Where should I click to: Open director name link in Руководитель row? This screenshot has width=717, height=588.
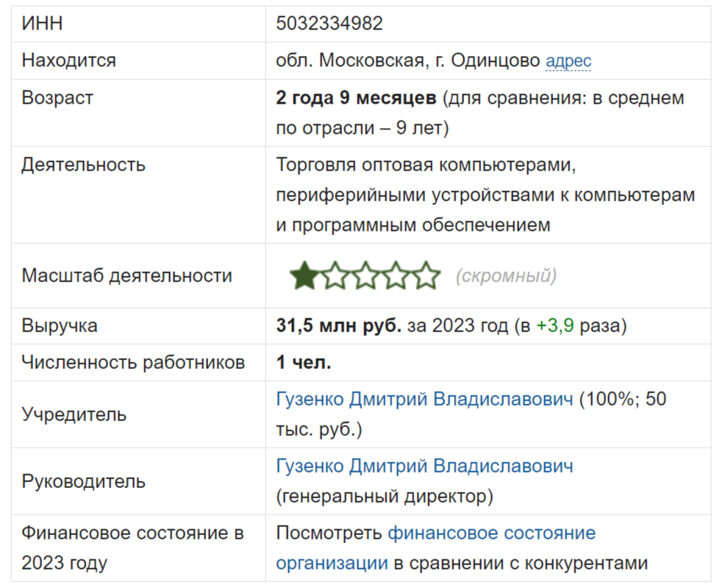point(424,466)
